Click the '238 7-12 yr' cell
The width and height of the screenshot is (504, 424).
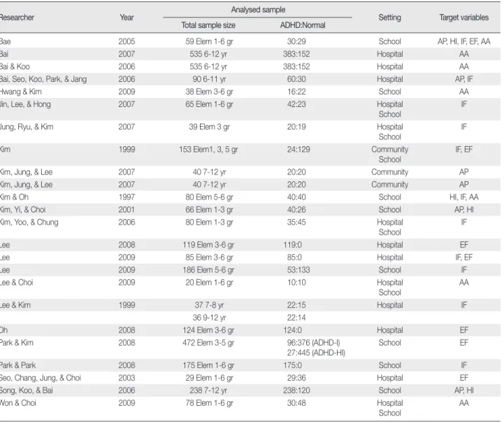[x=208, y=390]
